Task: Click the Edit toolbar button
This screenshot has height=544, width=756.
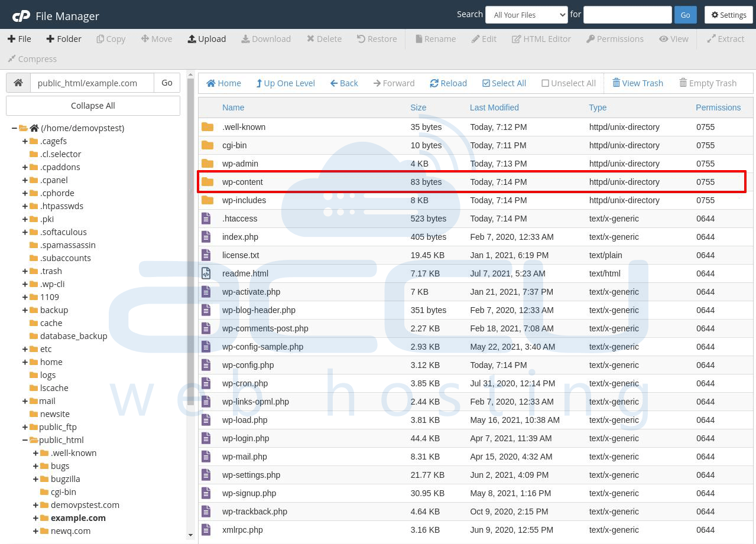Action: coord(484,39)
